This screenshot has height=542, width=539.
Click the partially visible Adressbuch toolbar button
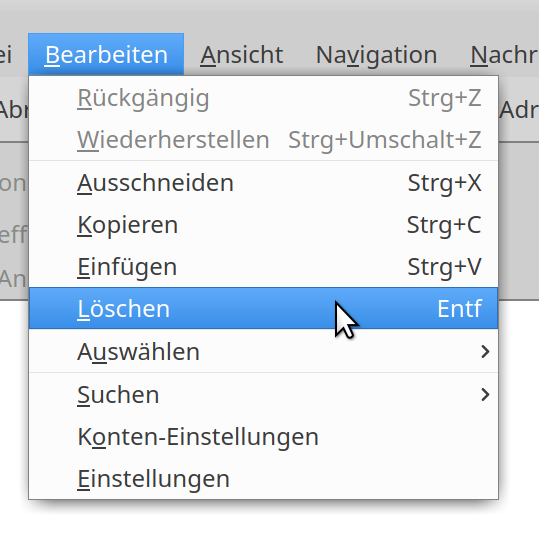pyautogui.click(x=519, y=110)
